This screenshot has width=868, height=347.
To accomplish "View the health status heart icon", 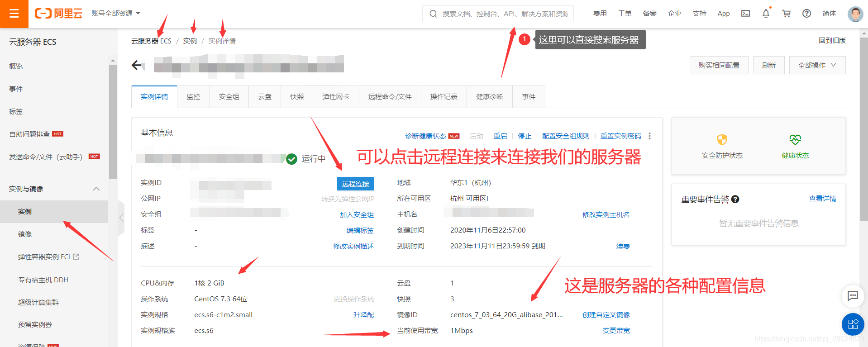I will click(x=795, y=139).
